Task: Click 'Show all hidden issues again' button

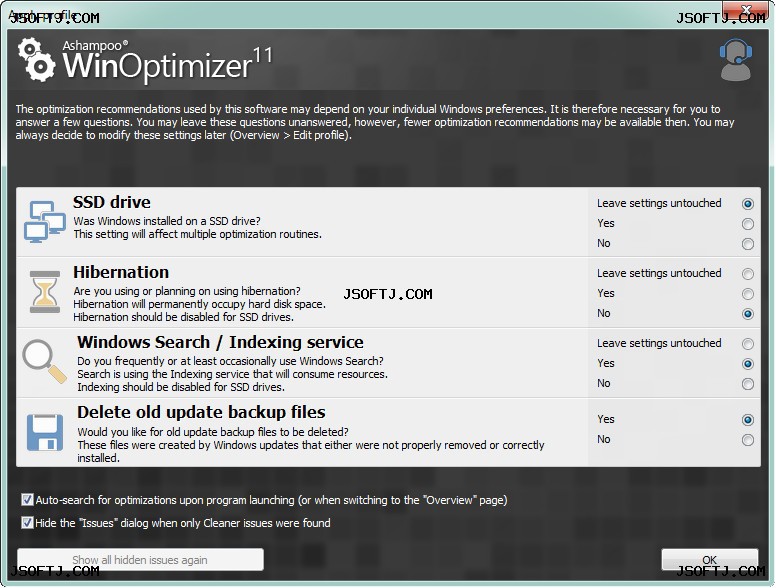Action: coord(140,559)
